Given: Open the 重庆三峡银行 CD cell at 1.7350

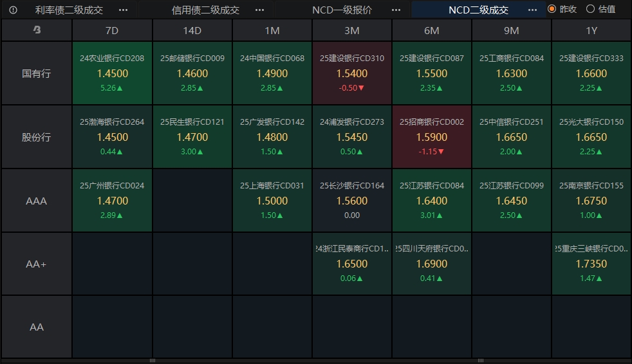Looking at the screenshot, I should click(x=591, y=264).
